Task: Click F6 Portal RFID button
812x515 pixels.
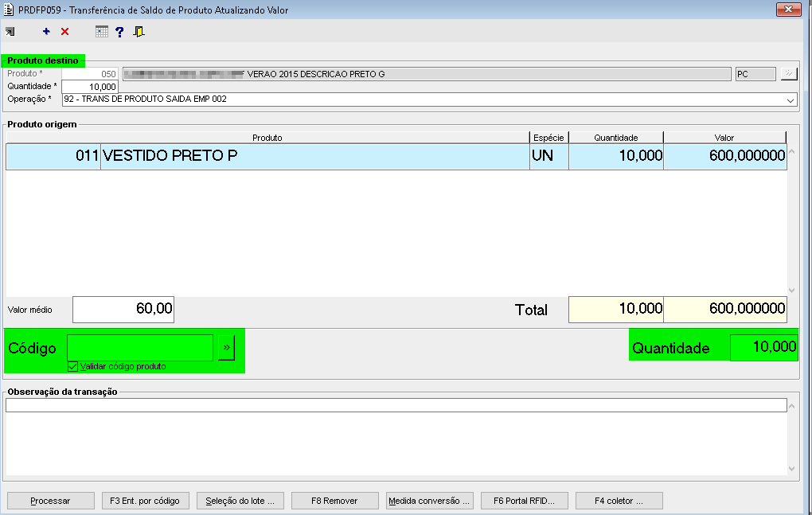Action: (x=524, y=501)
